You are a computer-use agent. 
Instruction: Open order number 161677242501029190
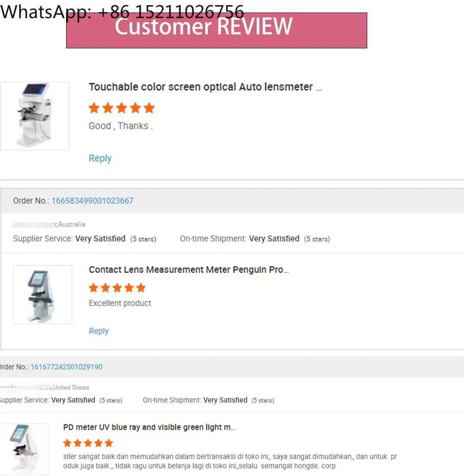[x=67, y=367]
